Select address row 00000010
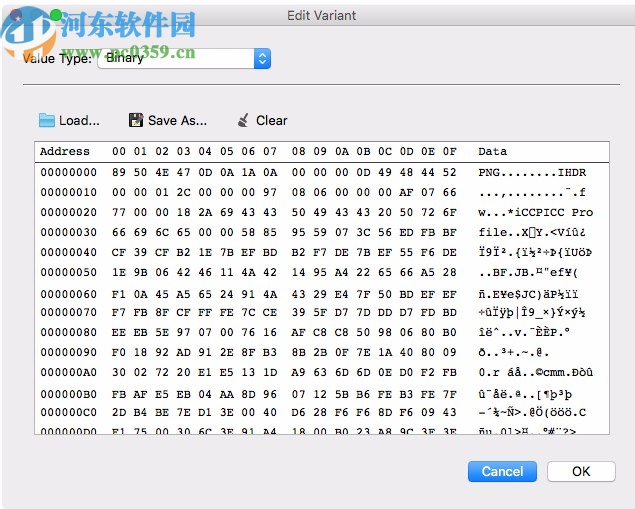The image size is (635, 509). coord(322,192)
